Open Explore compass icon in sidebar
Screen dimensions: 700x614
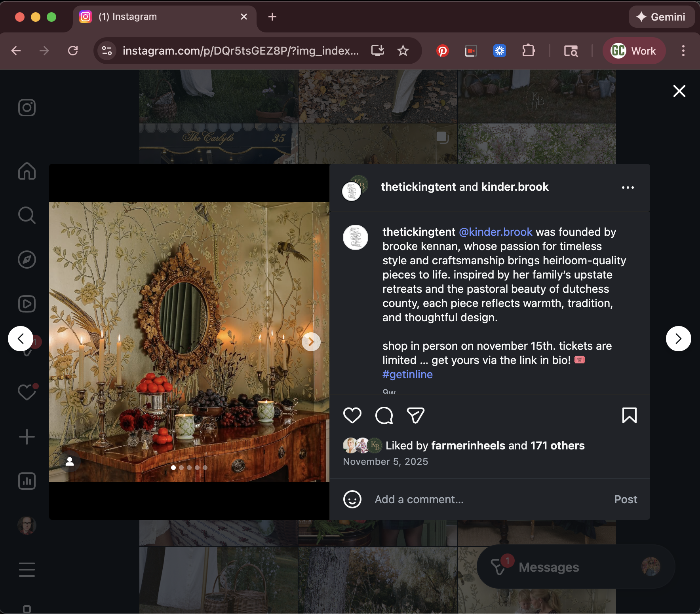(27, 260)
